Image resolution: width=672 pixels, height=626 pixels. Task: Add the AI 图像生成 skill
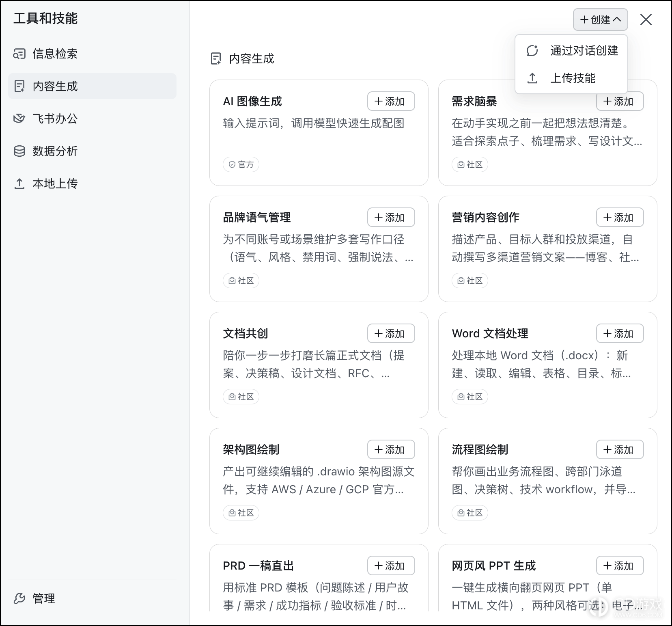(x=391, y=101)
